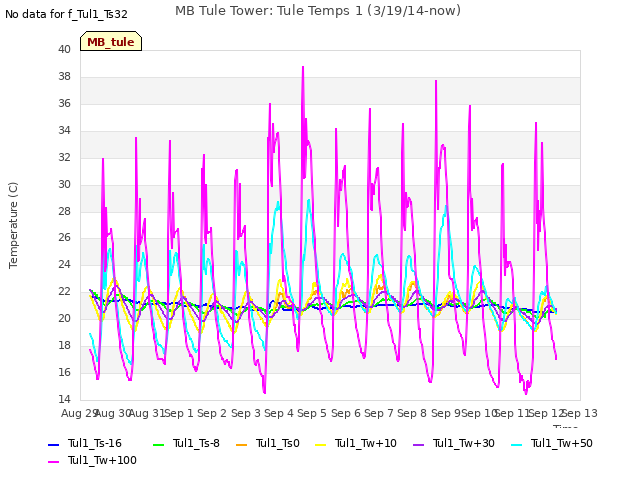Image resolution: width=640 pixels, height=480 pixels.
Task: Click the Tul1_Ts0 legend label
Action: point(278,443)
